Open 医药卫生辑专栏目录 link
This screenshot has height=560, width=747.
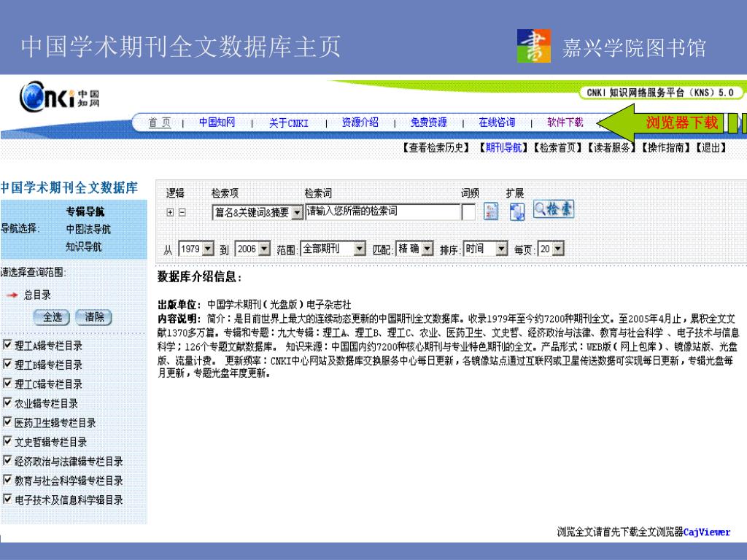55,422
